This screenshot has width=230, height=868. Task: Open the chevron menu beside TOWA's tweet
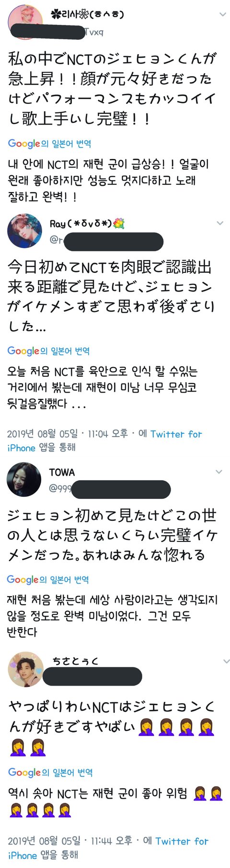(219, 472)
